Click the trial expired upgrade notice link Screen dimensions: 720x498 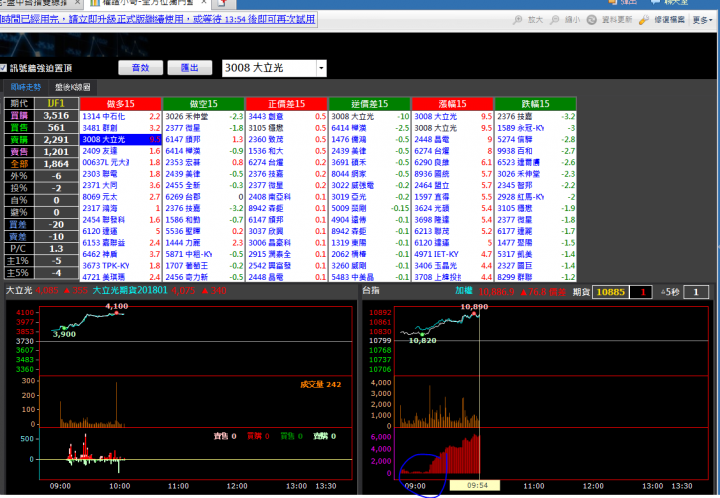tap(158, 19)
